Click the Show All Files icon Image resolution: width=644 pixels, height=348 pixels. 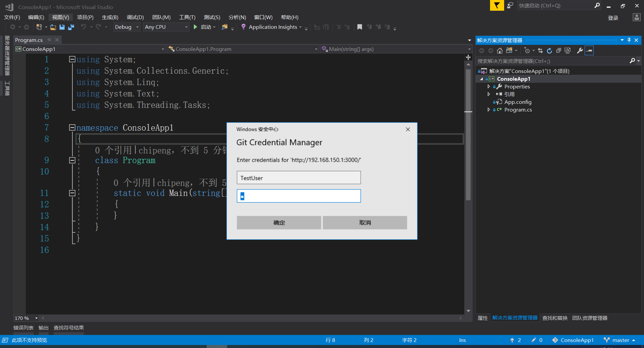[568, 51]
